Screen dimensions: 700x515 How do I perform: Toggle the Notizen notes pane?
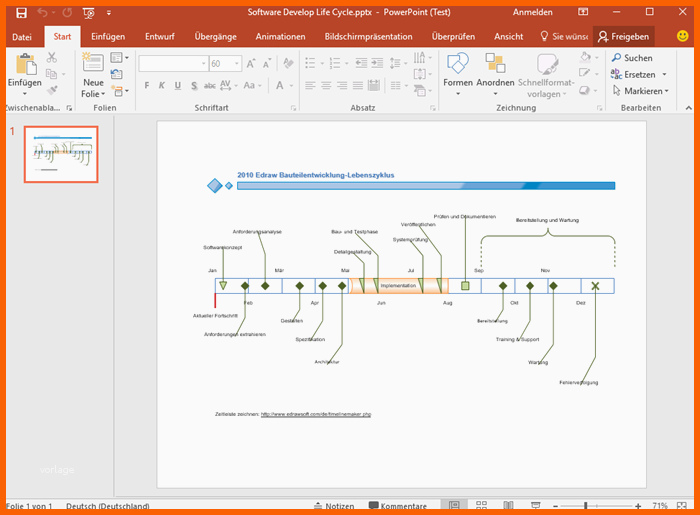pos(334,506)
